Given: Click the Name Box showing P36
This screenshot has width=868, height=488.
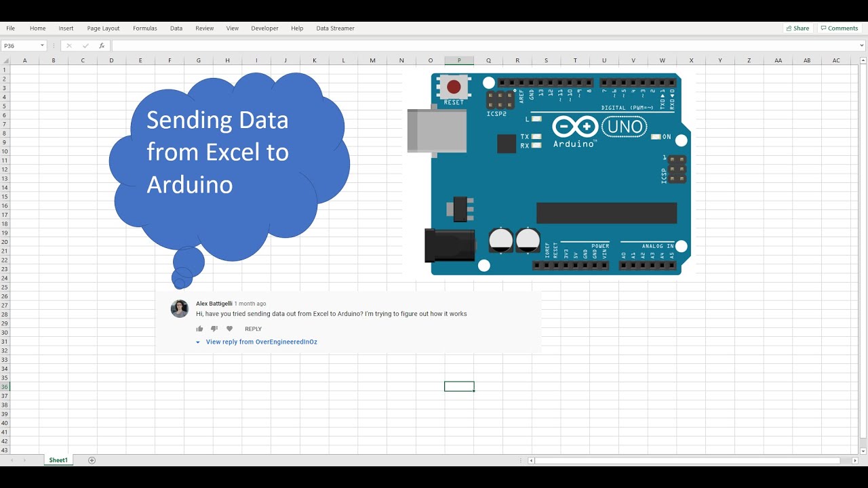Looking at the screenshot, I should tap(19, 45).
